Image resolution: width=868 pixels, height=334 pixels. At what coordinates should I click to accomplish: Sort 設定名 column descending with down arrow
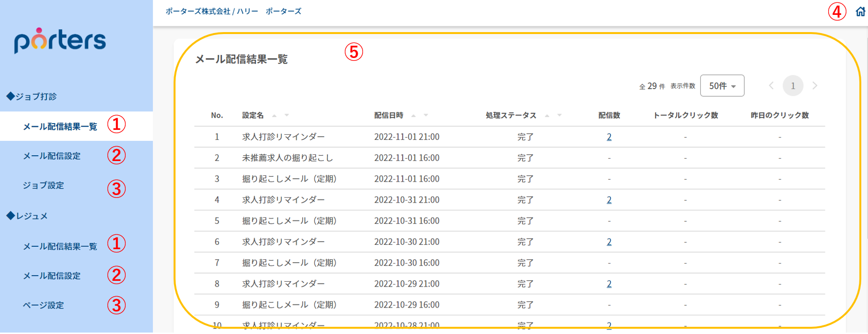pyautogui.click(x=287, y=115)
